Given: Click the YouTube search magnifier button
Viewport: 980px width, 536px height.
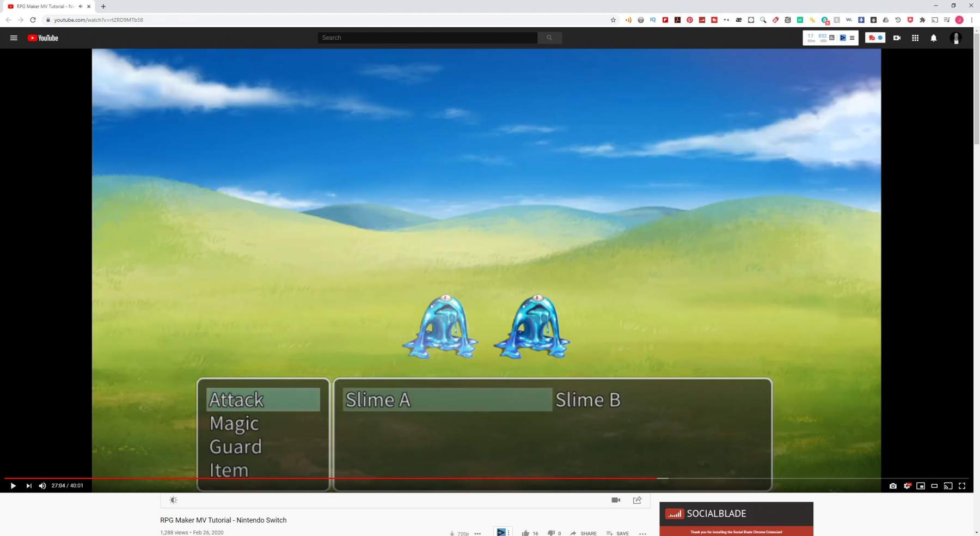Looking at the screenshot, I should coord(549,38).
